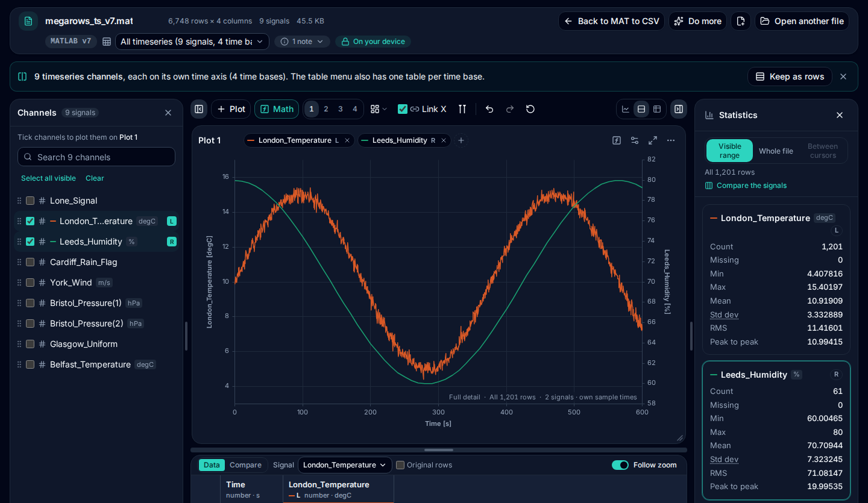
Task: Remove London_Temperature chip from Plot 1
Action: tap(347, 140)
